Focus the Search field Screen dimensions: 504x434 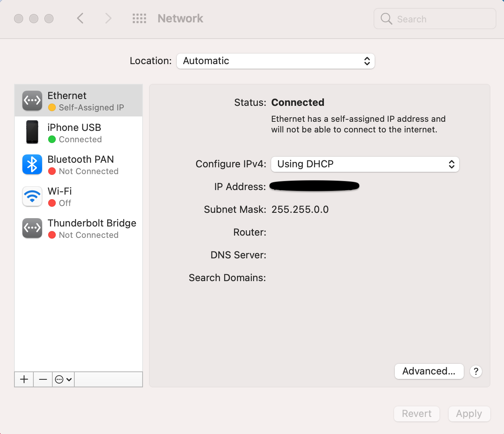pos(435,19)
